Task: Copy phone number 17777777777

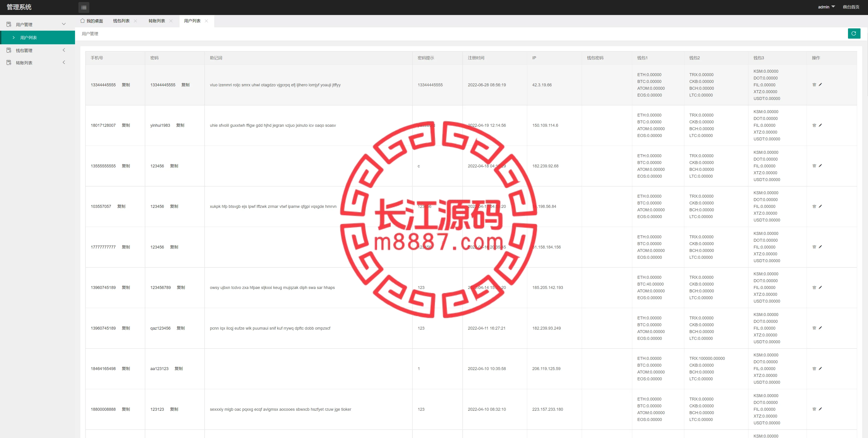Action: tap(126, 247)
